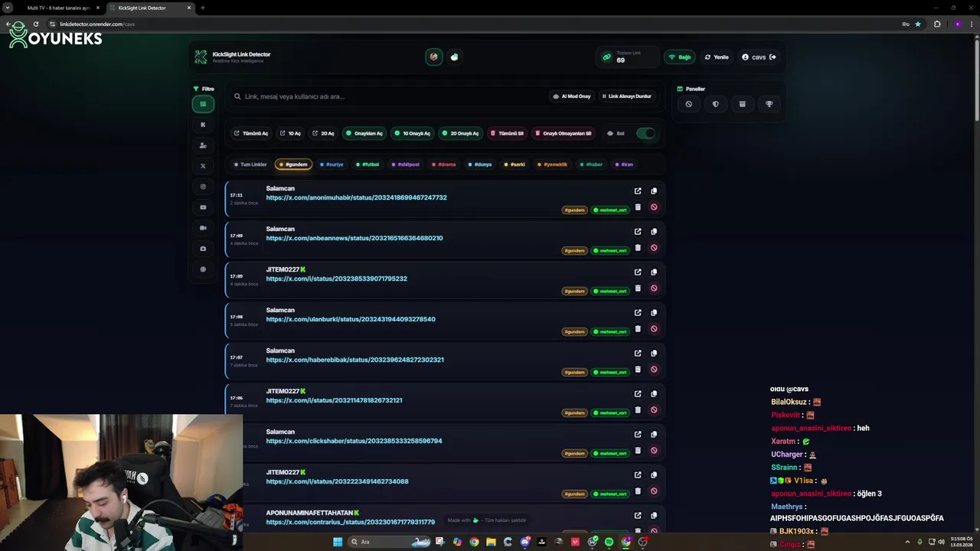The height and width of the screenshot is (551, 980).
Task: Copy the anonimuhabir link
Action: tap(654, 191)
